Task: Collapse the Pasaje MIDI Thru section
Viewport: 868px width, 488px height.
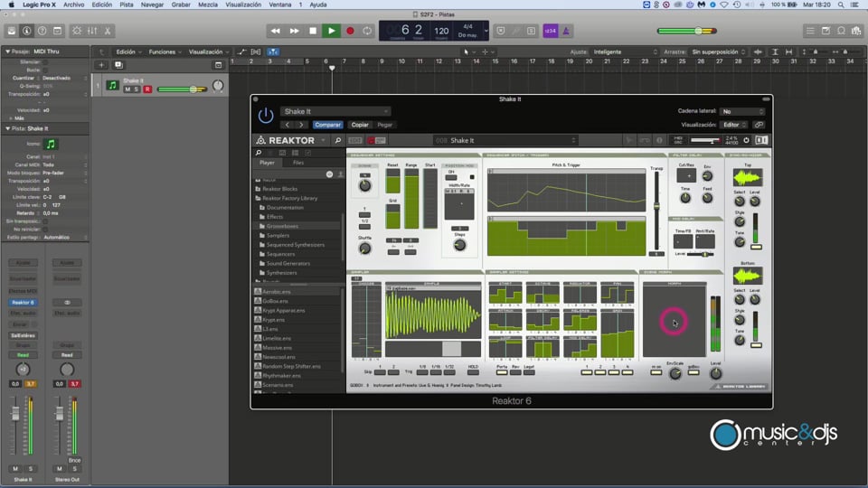Action: tap(8, 52)
